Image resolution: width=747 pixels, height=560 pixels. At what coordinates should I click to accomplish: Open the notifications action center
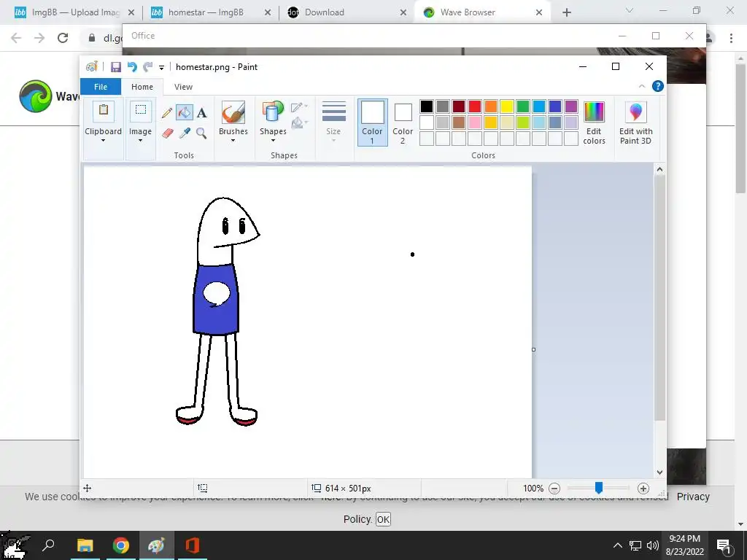click(x=724, y=545)
